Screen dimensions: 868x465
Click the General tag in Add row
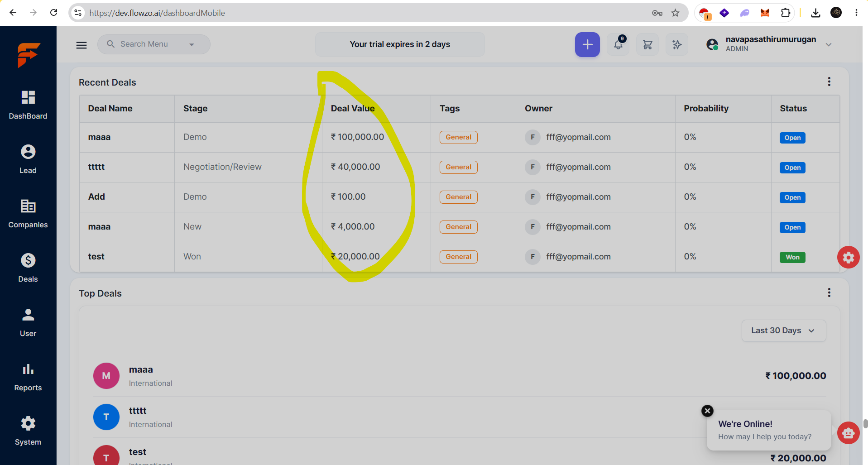click(458, 197)
